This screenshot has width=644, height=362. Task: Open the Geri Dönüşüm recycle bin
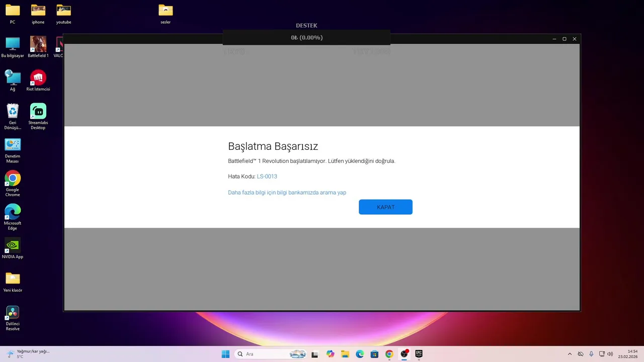[13, 117]
